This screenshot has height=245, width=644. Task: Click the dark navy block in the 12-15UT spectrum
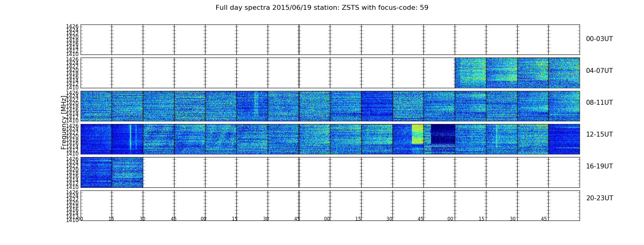click(443, 134)
